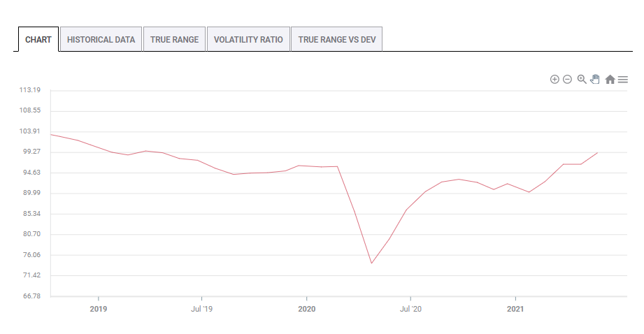The width and height of the screenshot is (644, 334).
Task: Click the 113.19 y-axis label
Action: tap(30, 90)
